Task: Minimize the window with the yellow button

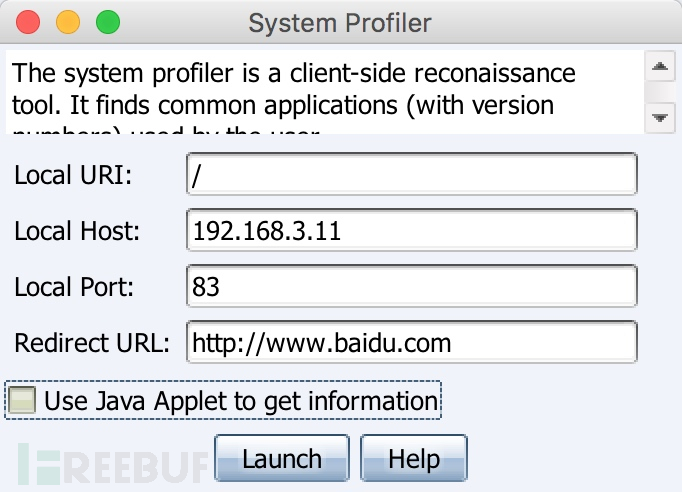Action: coord(68,22)
